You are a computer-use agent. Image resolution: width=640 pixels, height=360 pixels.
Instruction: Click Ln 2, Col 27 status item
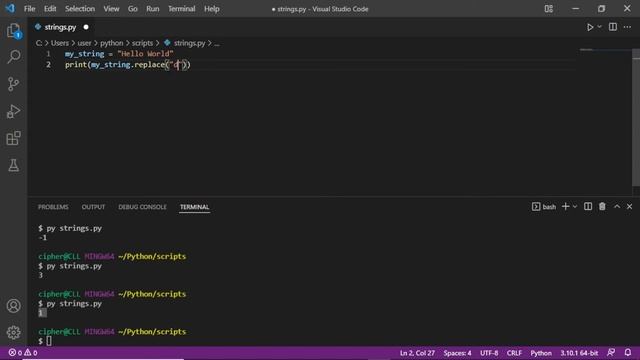(x=417, y=353)
